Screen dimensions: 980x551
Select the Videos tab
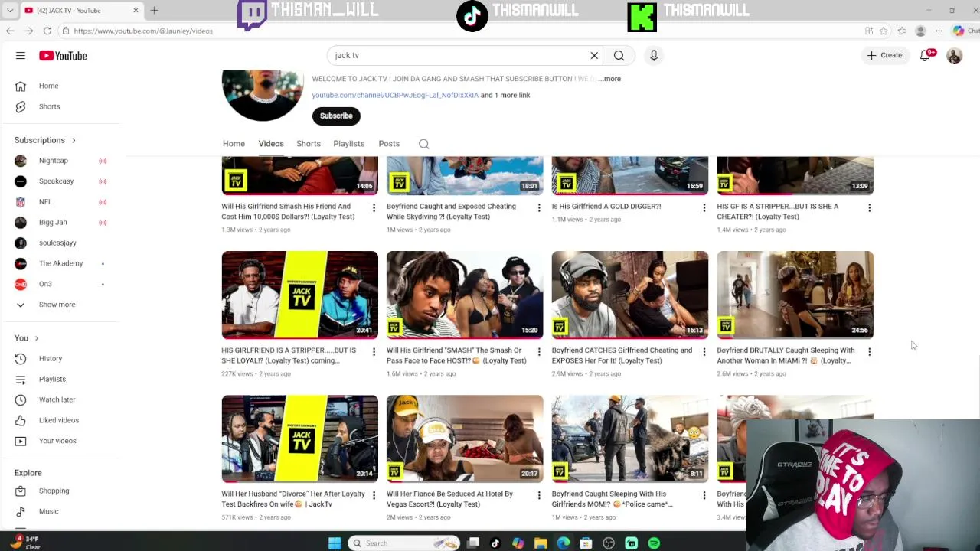271,144
